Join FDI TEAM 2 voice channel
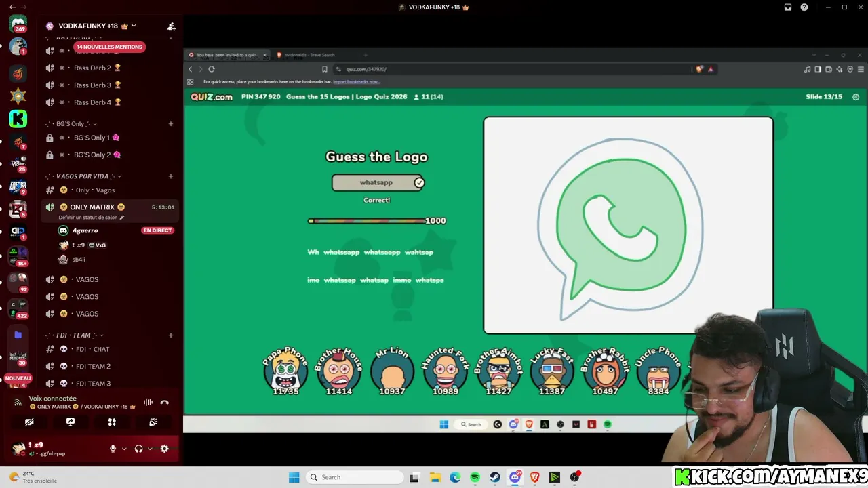 111,366
